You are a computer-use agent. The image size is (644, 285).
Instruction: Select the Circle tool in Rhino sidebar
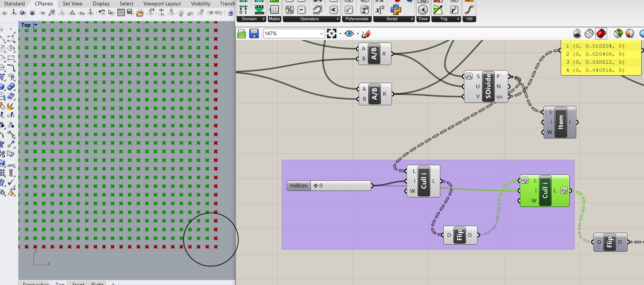point(2,48)
